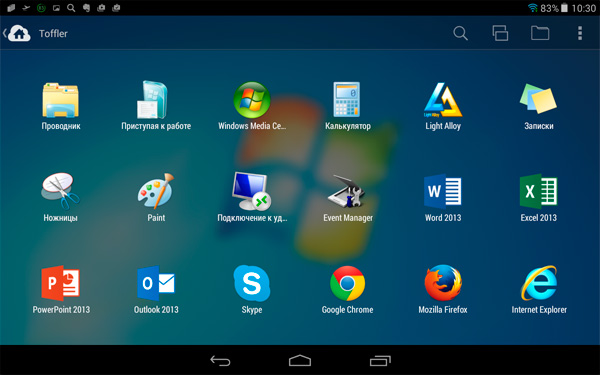Image resolution: width=600 pixels, height=375 pixels.
Task: Click the search magnifier in top bar
Action: click(460, 33)
